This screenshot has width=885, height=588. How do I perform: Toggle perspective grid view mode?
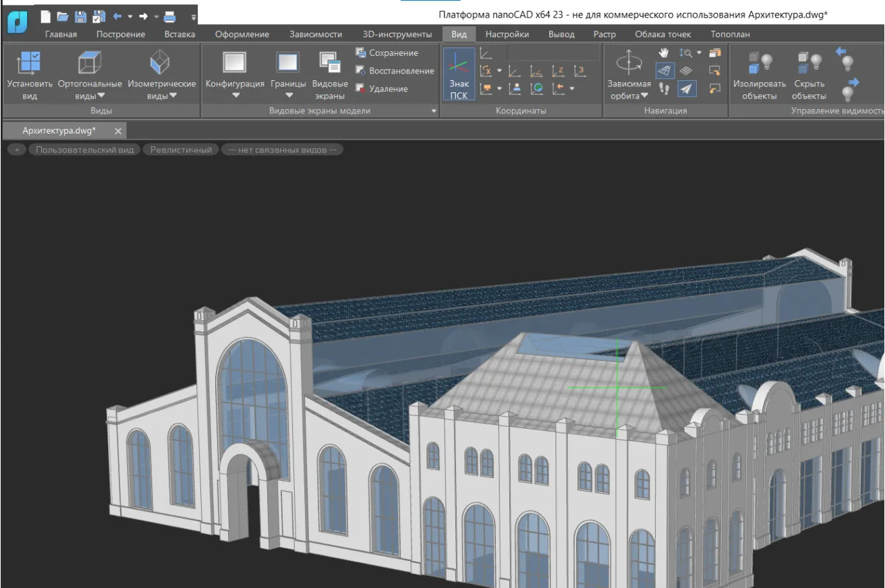pyautogui.click(x=665, y=70)
